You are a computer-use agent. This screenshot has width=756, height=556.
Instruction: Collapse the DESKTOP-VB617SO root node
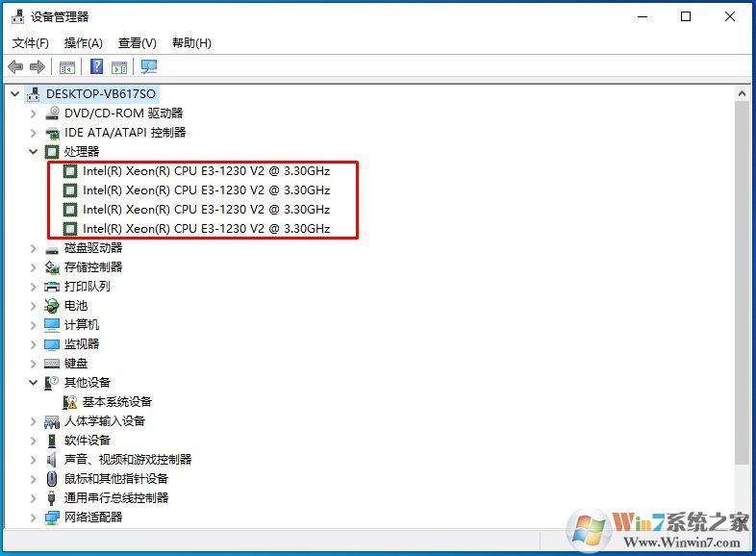click(x=15, y=94)
